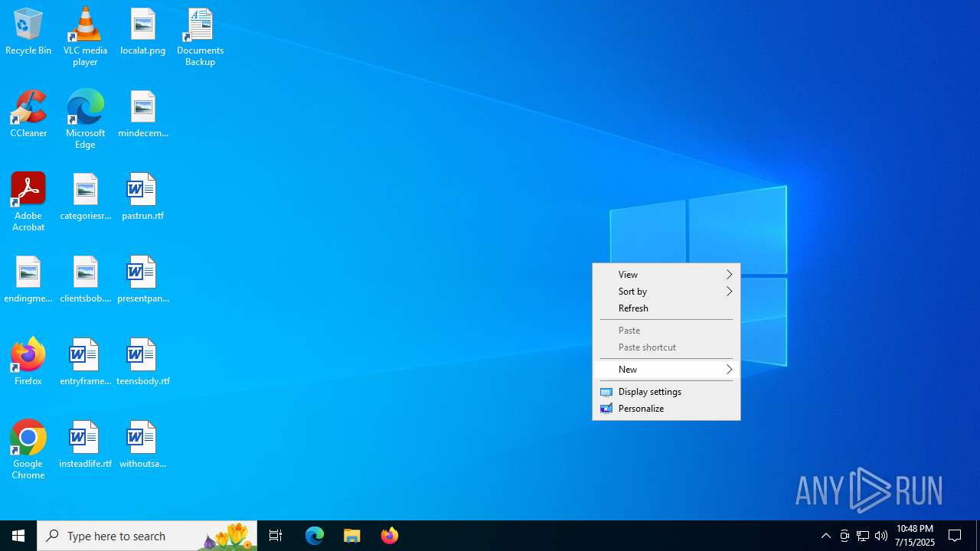Select the pastrun.rtf document

(143, 197)
